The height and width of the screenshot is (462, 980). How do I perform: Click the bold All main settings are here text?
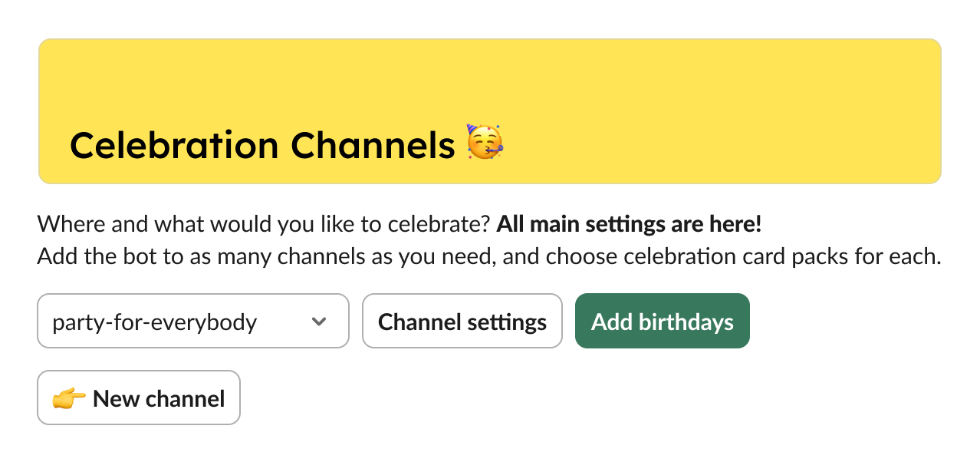(628, 223)
